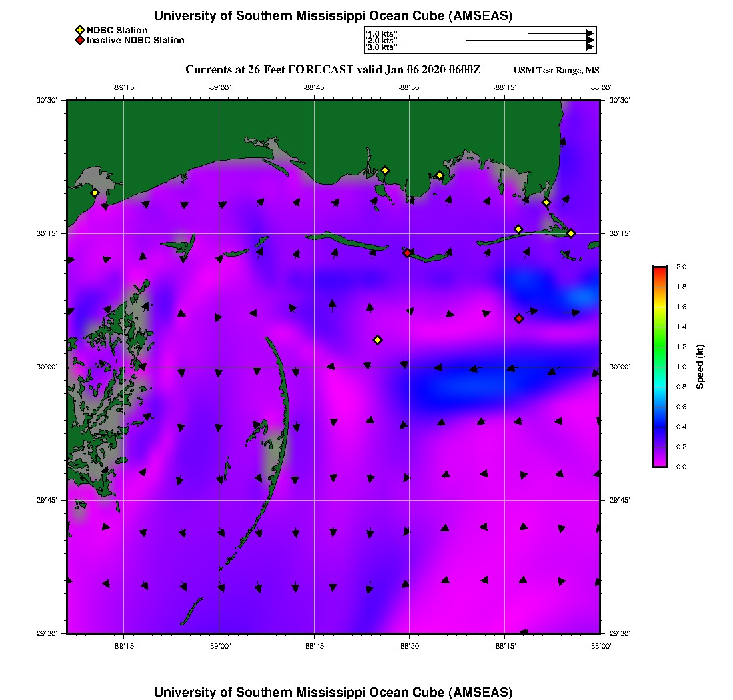Click the red top segment of the speed colorbar
Screen dimensions: 733x700
point(660,272)
